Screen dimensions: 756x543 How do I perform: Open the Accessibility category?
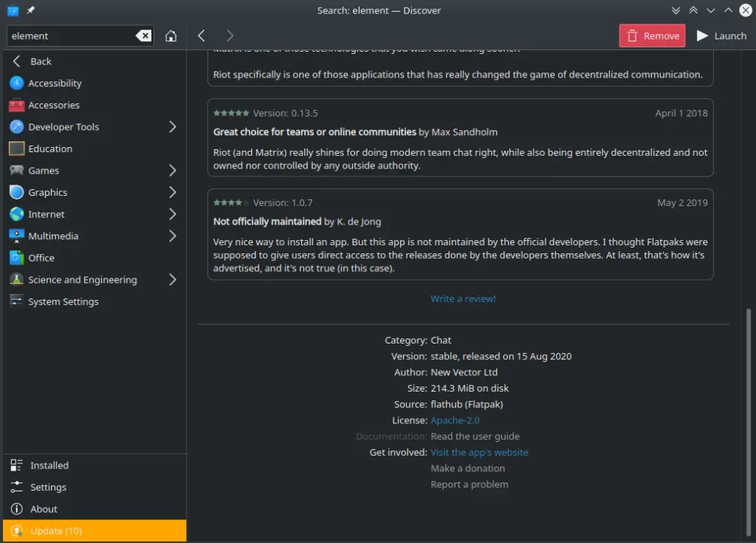pyautogui.click(x=55, y=83)
